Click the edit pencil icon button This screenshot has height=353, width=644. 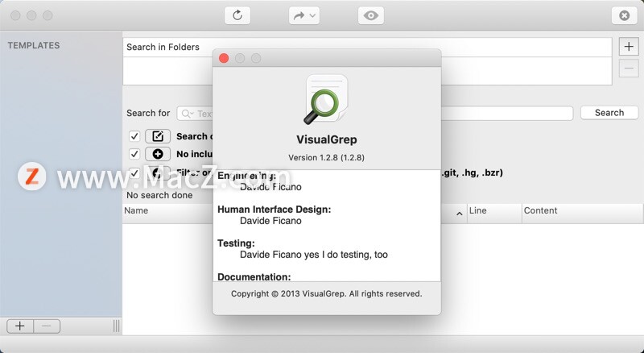(x=158, y=136)
